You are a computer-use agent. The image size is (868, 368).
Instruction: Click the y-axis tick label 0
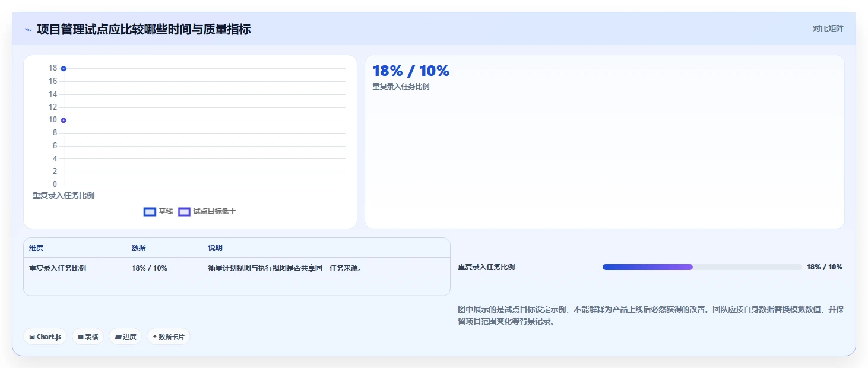click(55, 185)
